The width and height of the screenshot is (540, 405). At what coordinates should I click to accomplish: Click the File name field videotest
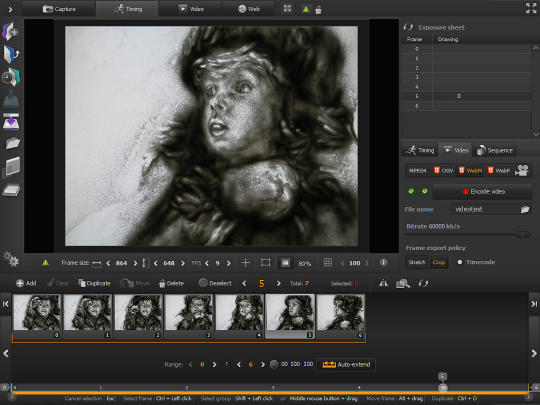[x=486, y=209]
